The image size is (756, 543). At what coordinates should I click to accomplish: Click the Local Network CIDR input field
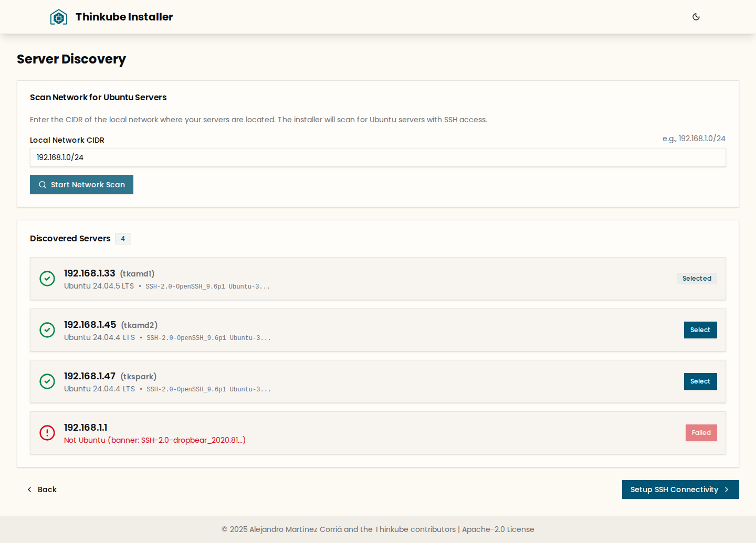point(378,157)
